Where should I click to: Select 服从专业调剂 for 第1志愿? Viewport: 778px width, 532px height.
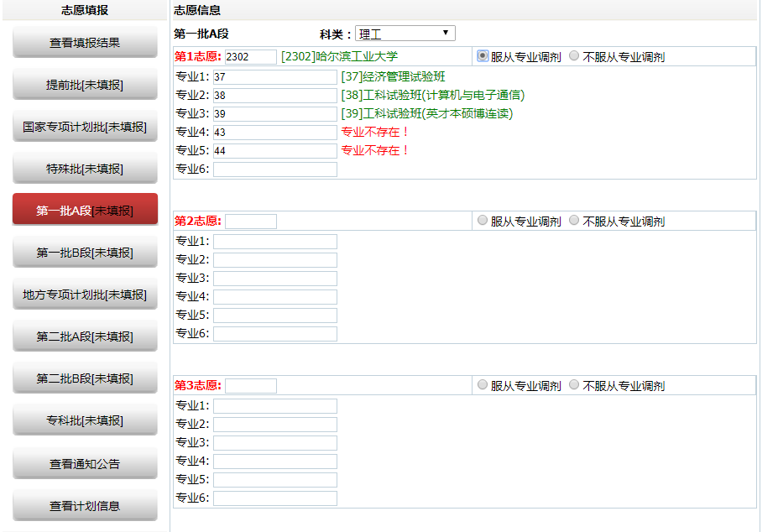483,56
